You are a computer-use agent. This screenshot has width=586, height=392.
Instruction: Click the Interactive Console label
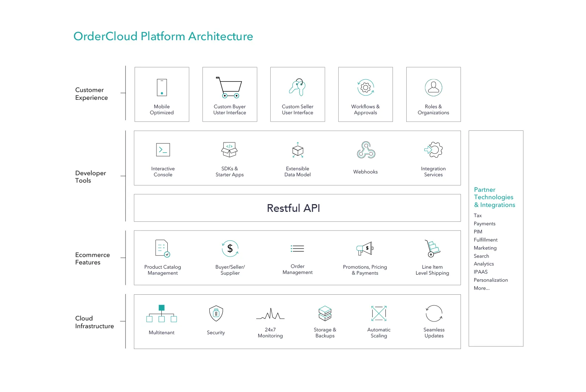pos(163,172)
